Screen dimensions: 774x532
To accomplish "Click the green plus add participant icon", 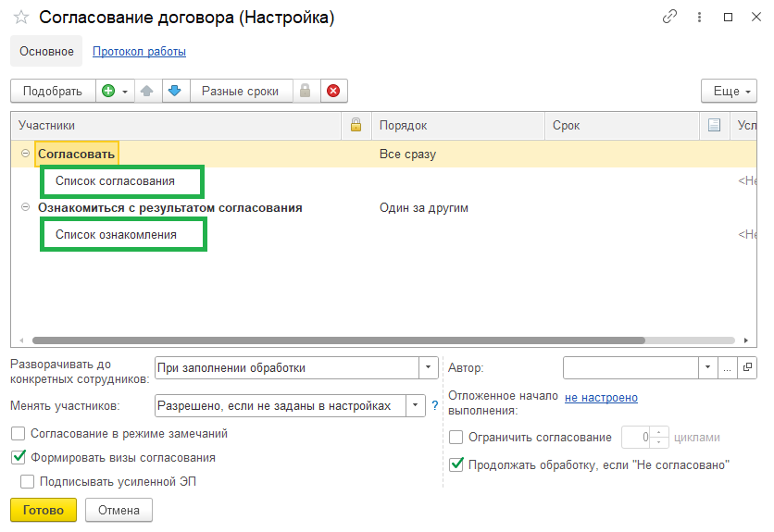I will pos(108,91).
